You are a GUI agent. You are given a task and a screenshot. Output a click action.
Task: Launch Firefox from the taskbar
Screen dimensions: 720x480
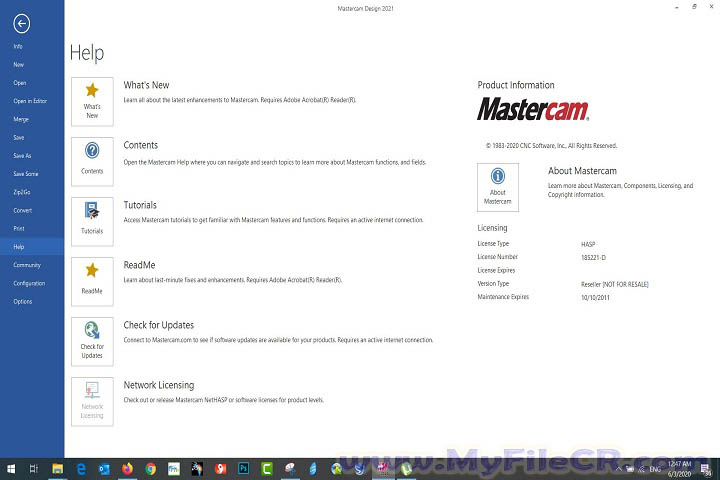pos(127,469)
